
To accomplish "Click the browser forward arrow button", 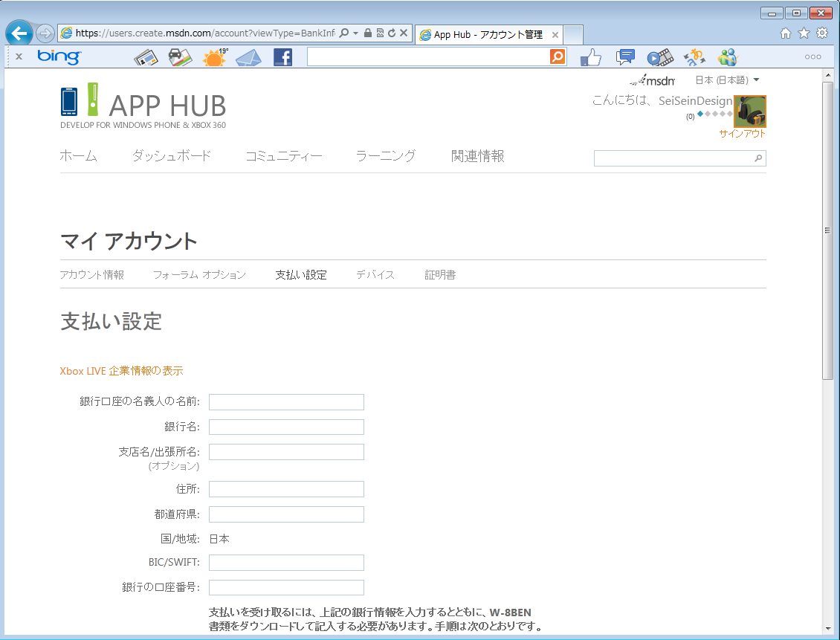I will click(45, 33).
